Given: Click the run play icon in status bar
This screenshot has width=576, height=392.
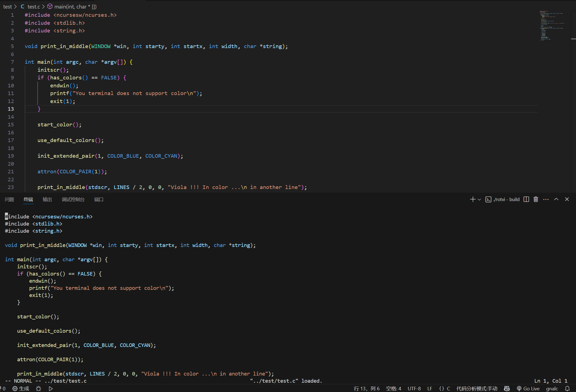Looking at the screenshot, I should coord(51,389).
